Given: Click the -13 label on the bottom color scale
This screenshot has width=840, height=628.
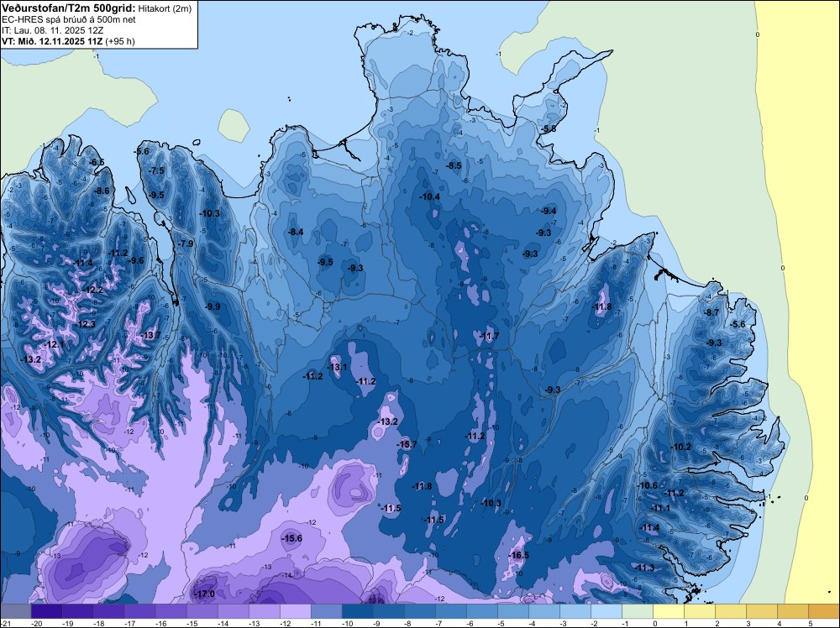Looking at the screenshot, I should pyautogui.click(x=255, y=623).
